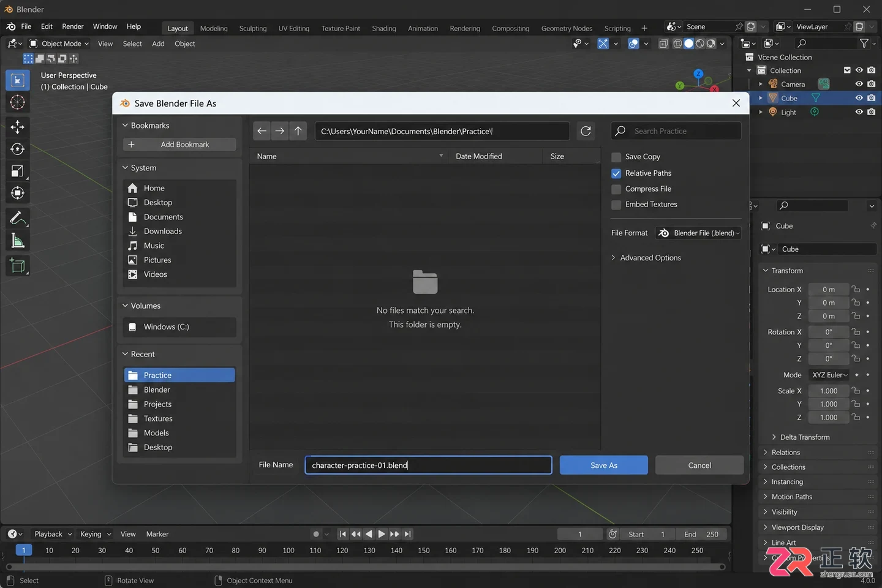Viewport: 882px width, 588px height.
Task: Select the Measure tool icon
Action: (x=18, y=241)
